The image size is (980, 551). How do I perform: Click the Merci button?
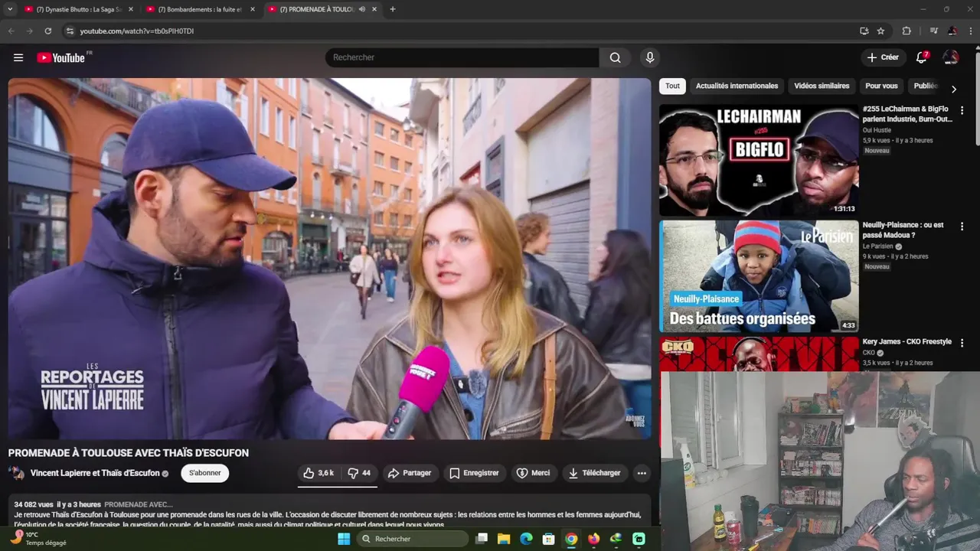pyautogui.click(x=533, y=473)
